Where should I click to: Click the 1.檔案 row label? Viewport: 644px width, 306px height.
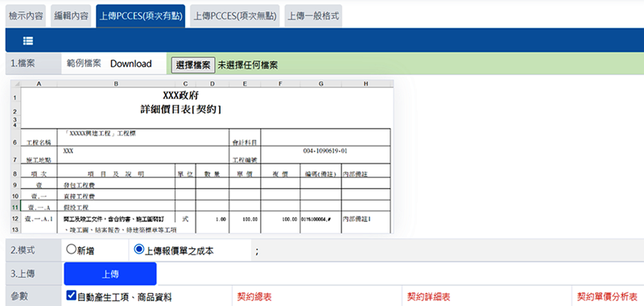click(x=23, y=64)
